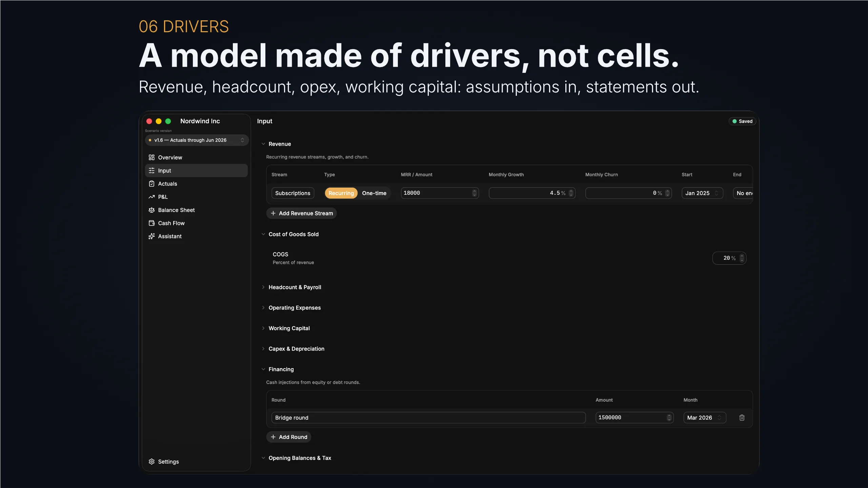Open the Assistant page
The width and height of the screenshot is (868, 488).
coord(196,236)
